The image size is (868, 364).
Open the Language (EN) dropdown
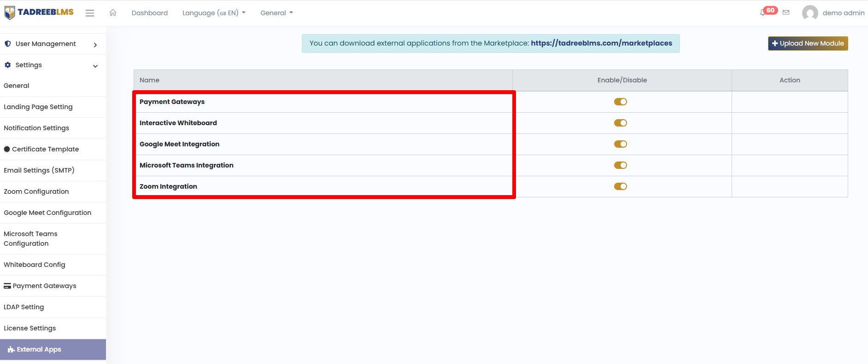pos(214,13)
